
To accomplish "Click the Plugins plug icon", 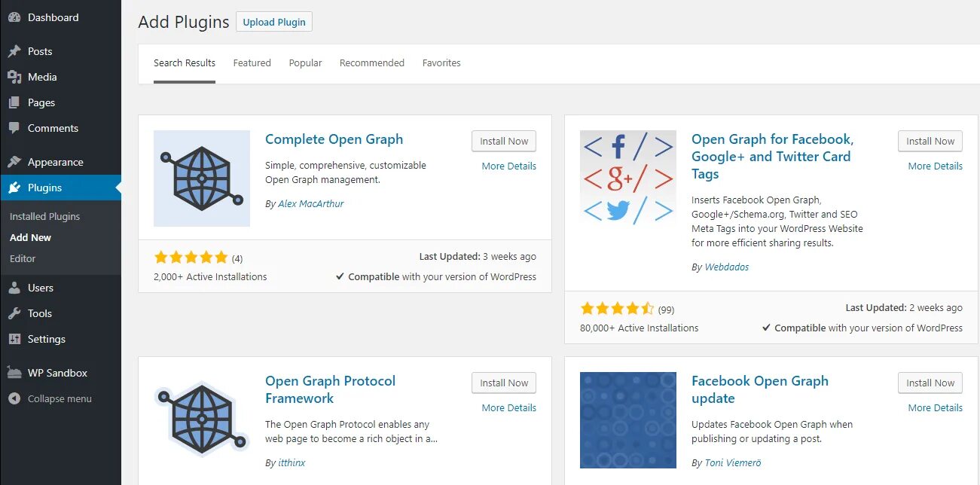I will pyautogui.click(x=14, y=188).
